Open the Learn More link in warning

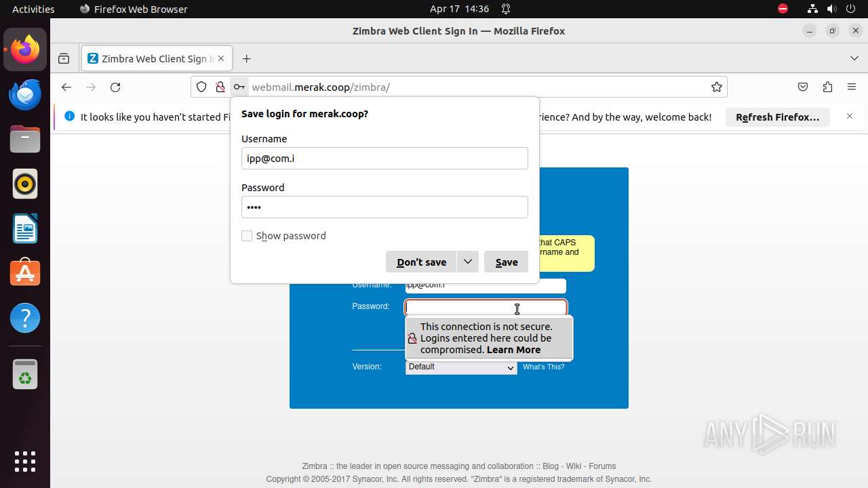(513, 350)
